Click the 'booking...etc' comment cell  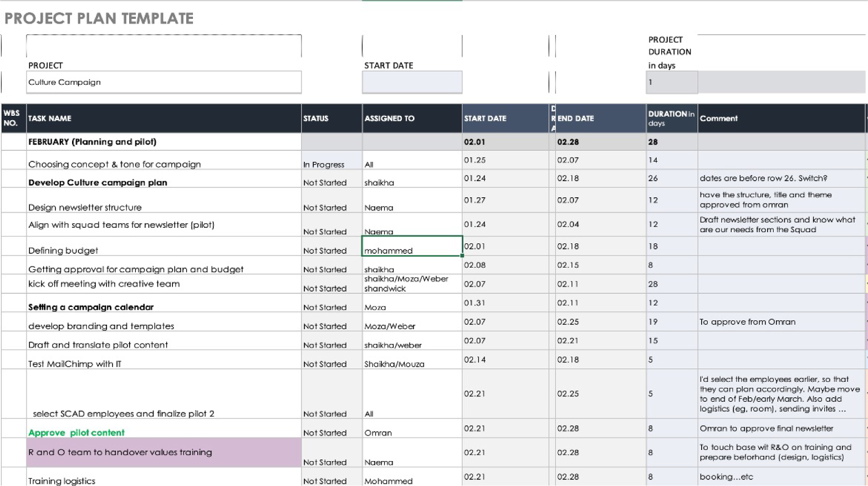click(x=782, y=477)
